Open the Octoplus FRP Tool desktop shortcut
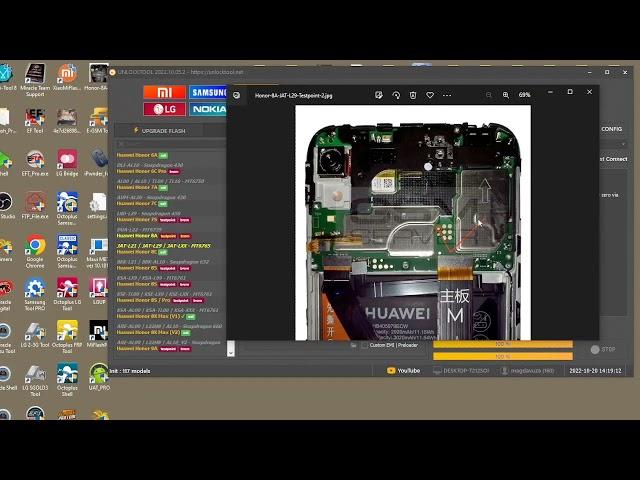Screen dimensions: 640x480 tap(67, 337)
